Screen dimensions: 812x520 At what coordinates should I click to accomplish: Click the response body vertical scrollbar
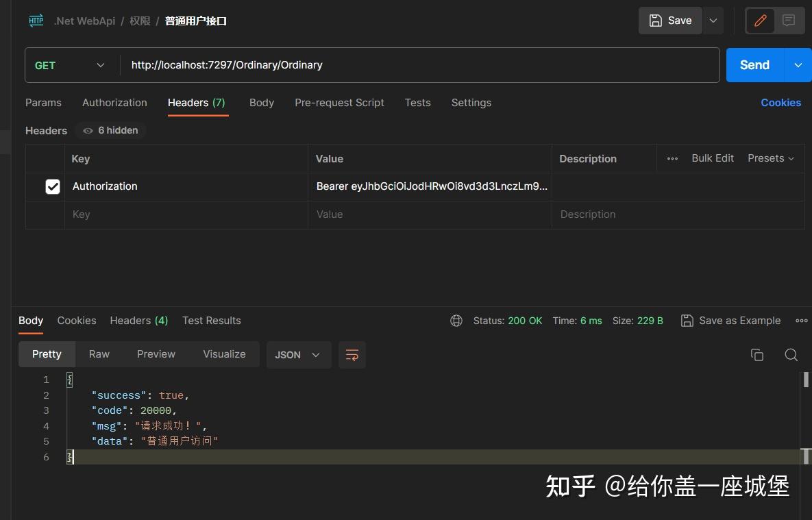coord(806,380)
